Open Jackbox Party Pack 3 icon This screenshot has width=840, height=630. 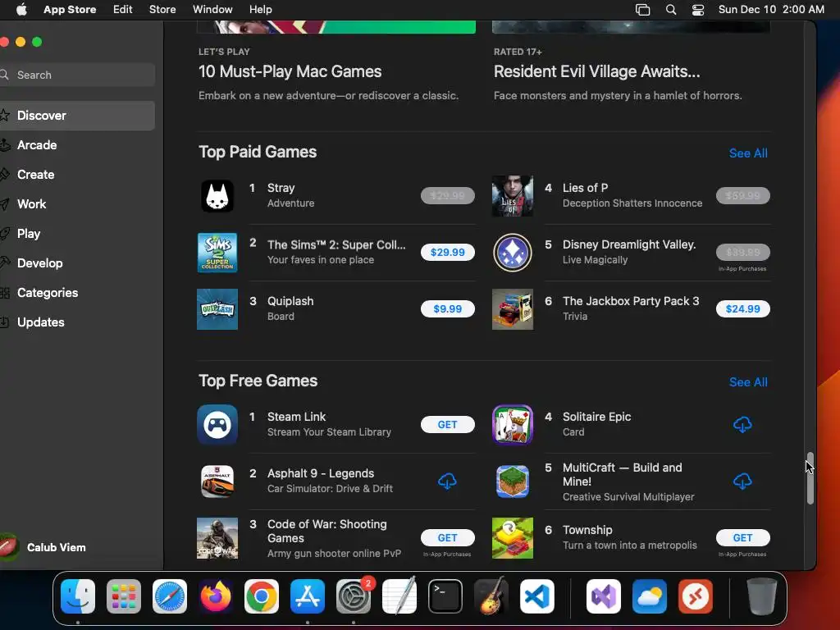point(512,309)
